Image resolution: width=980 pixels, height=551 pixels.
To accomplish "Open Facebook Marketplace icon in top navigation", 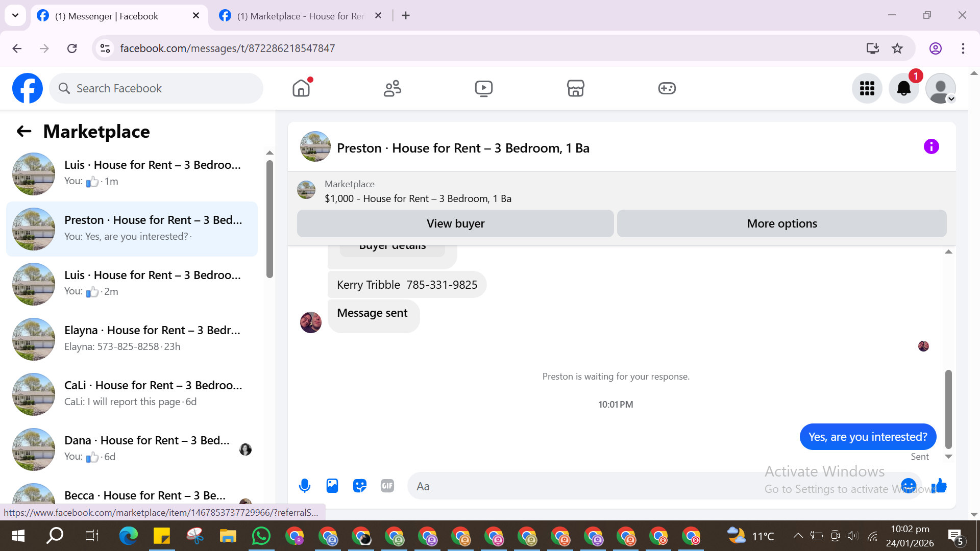I will pyautogui.click(x=575, y=88).
